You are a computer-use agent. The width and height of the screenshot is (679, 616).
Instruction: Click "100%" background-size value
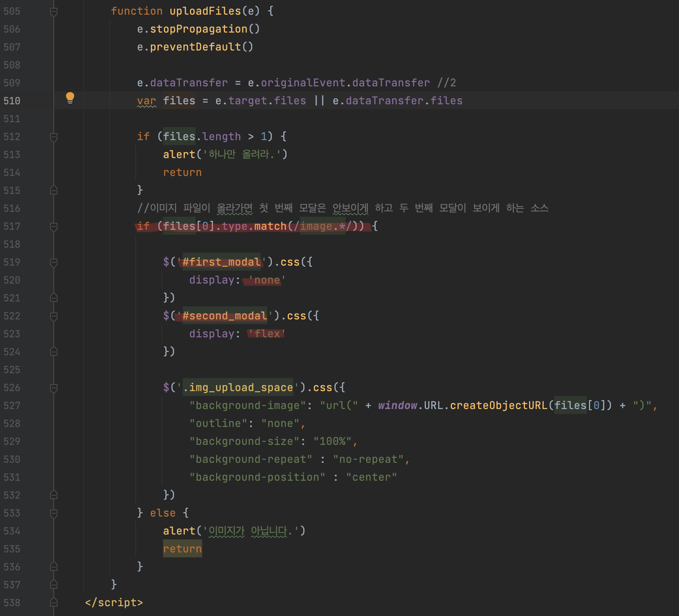(x=333, y=441)
